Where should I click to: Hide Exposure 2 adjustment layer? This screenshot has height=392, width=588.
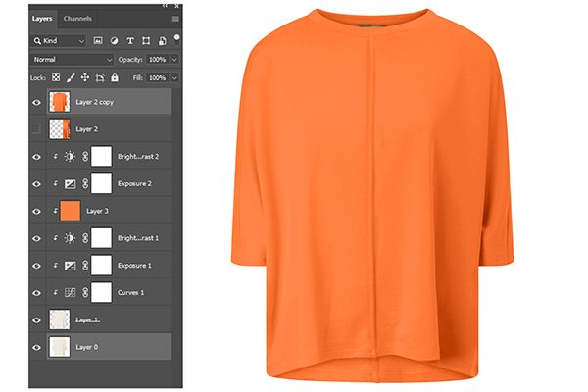(37, 184)
